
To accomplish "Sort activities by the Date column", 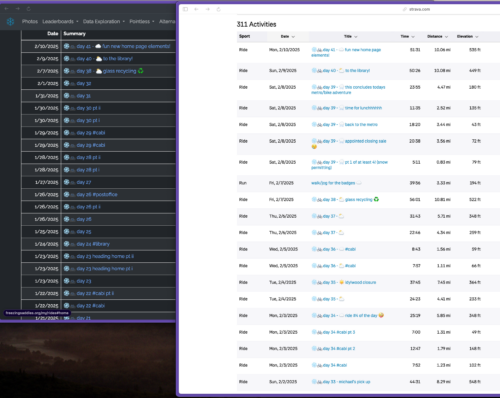I will point(288,36).
